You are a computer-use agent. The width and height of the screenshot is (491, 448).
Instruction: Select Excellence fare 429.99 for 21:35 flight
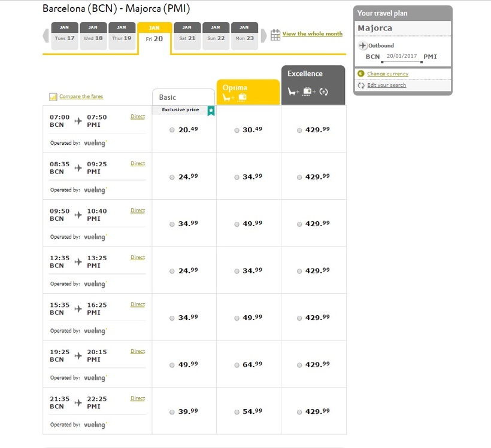[x=299, y=412]
